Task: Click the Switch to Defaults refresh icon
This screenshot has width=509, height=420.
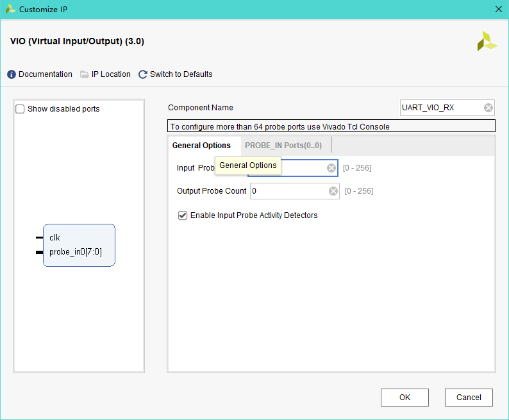Action: [x=143, y=74]
